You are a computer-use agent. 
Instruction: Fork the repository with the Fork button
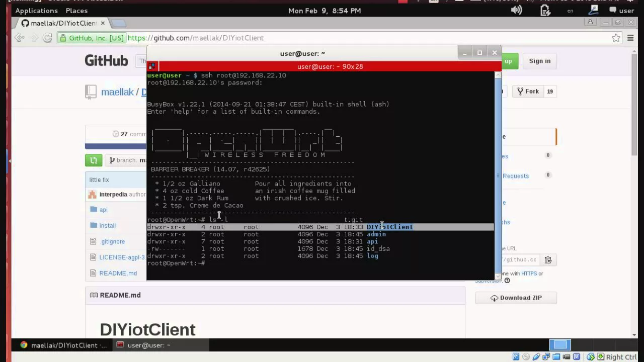pos(528,91)
